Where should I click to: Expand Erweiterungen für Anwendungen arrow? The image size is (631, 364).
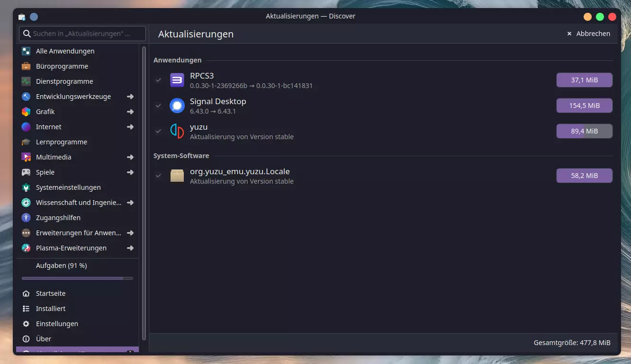pyautogui.click(x=130, y=233)
